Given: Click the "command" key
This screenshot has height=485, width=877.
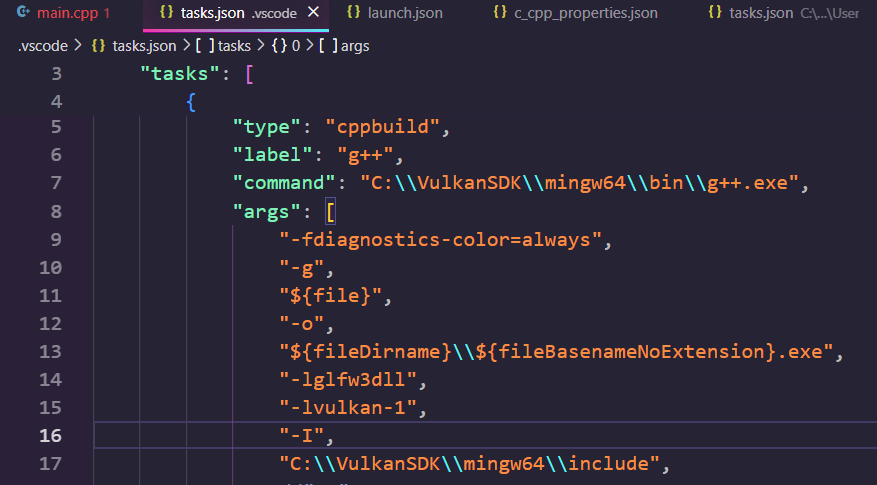Looking at the screenshot, I should click(x=284, y=182).
